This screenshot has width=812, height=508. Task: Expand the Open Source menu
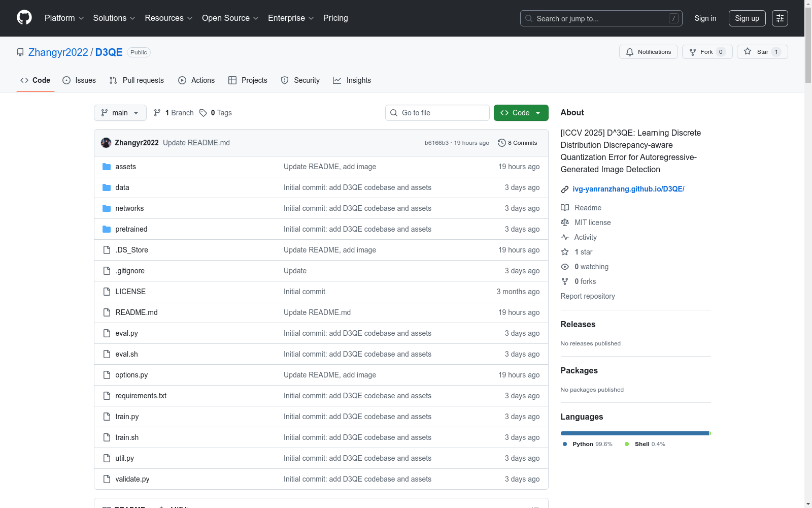230,18
